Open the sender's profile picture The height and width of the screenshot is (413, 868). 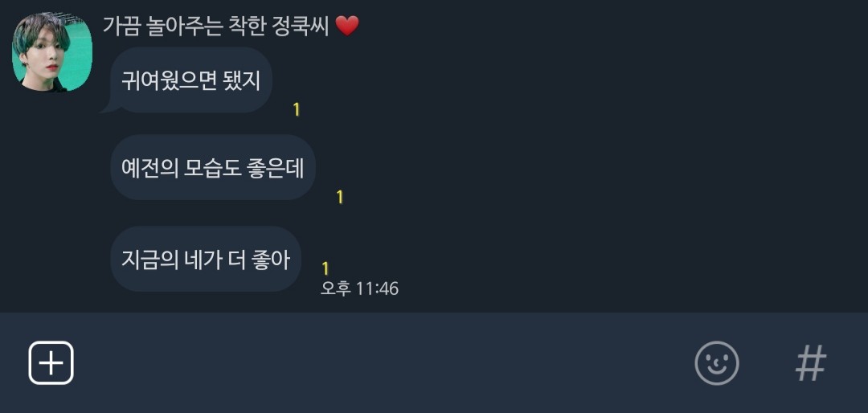pos(52,51)
